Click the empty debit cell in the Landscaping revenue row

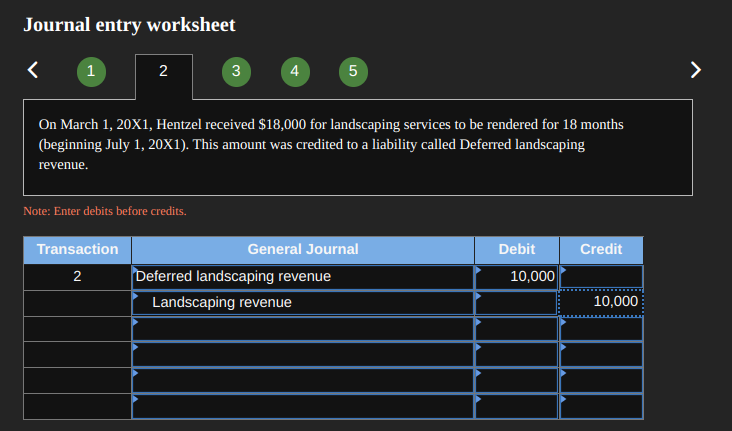tap(516, 303)
